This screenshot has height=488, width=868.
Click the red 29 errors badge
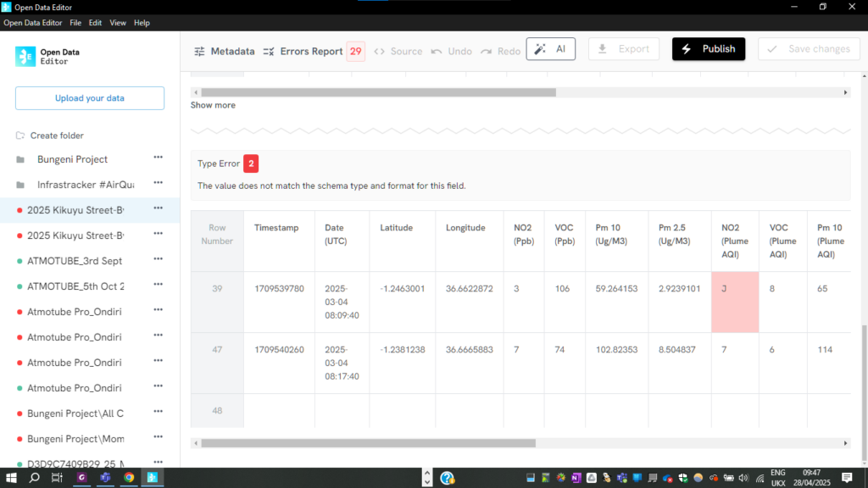[x=355, y=51]
